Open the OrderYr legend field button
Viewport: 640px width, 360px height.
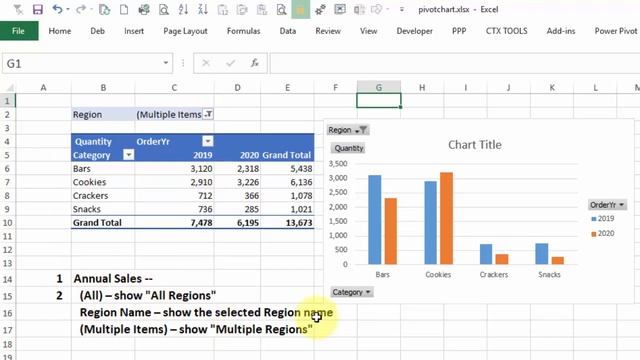tap(607, 205)
